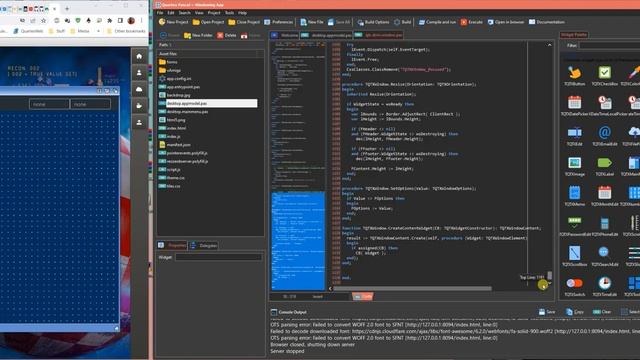Click the Save button in Console Output

(547, 312)
